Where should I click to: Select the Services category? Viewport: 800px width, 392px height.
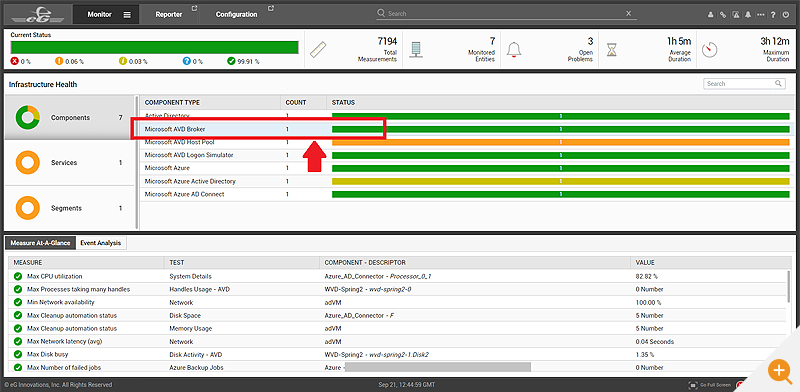(x=69, y=163)
